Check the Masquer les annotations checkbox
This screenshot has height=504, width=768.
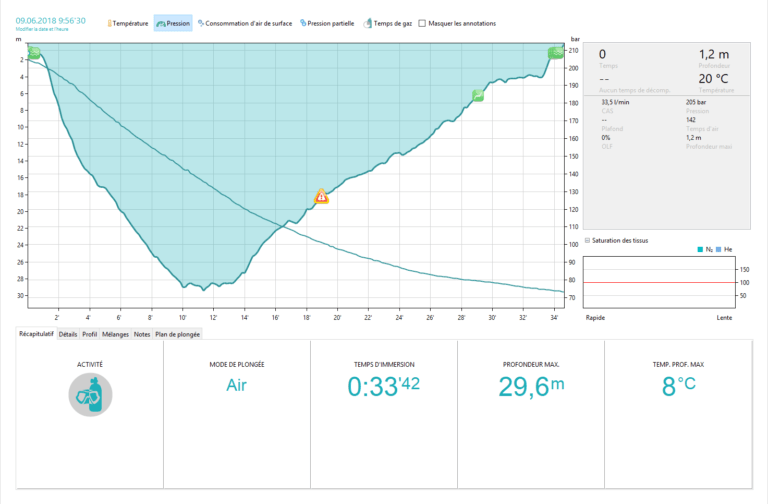(422, 22)
